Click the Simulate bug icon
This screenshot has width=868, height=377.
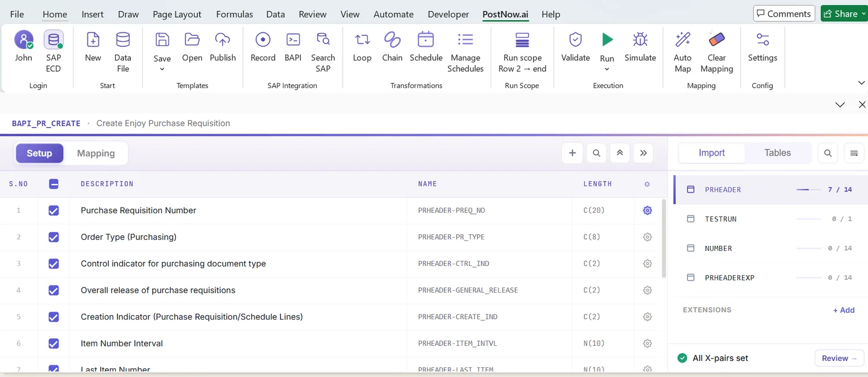640,40
